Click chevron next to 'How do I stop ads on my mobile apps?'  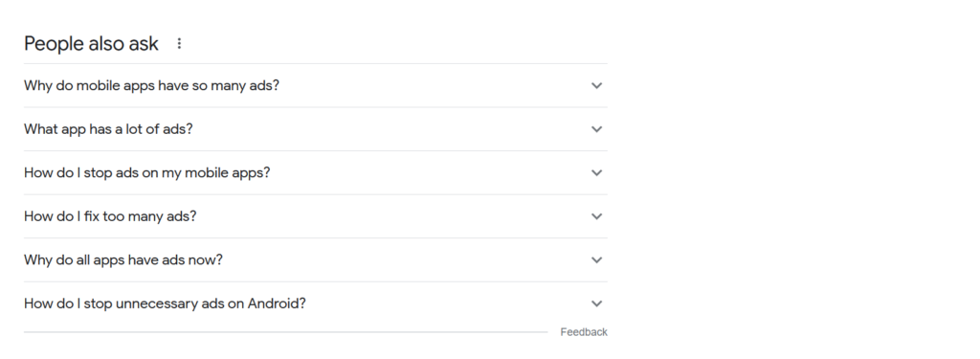(x=596, y=172)
